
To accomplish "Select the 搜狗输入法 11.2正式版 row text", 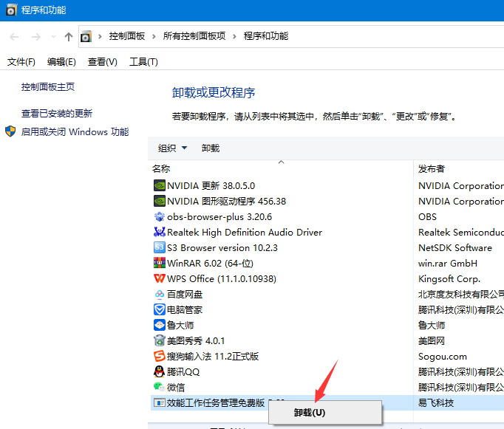I will [213, 357].
